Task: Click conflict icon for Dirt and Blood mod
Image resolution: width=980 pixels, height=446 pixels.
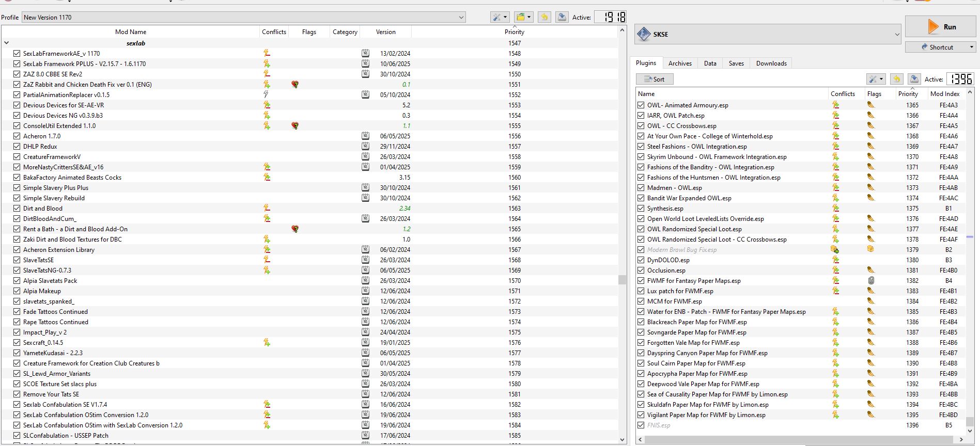Action: (x=267, y=208)
